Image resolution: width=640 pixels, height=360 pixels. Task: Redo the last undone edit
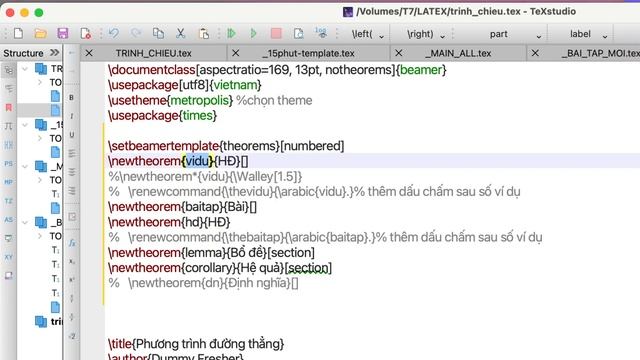136,33
